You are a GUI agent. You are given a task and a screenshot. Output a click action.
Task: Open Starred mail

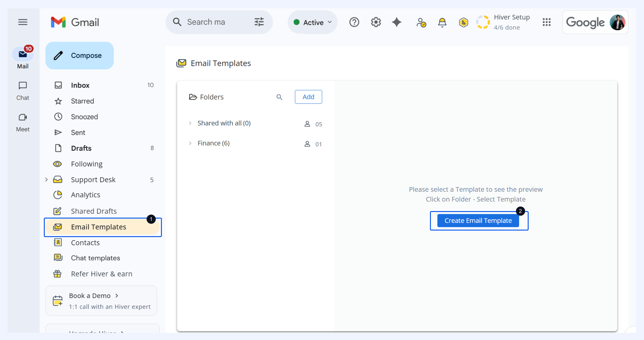click(103, 101)
